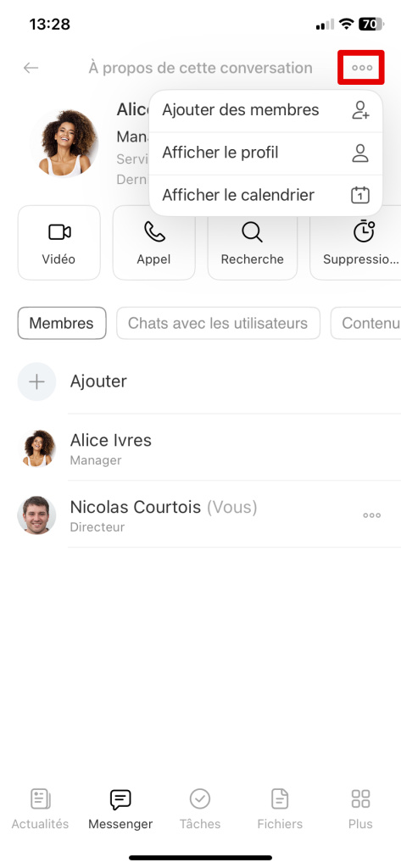The image size is (401, 868).
Task: Open options dots beside Nicolas Courtois
Action: (x=371, y=515)
